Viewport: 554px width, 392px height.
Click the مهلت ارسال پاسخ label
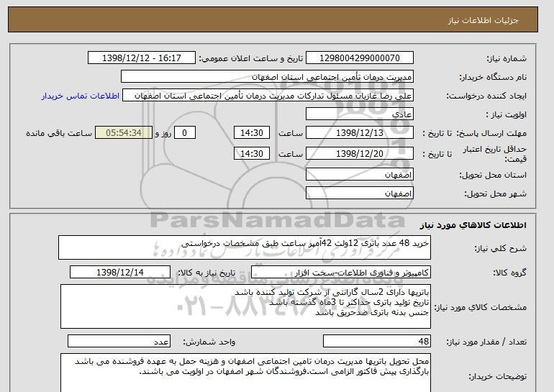click(492, 133)
